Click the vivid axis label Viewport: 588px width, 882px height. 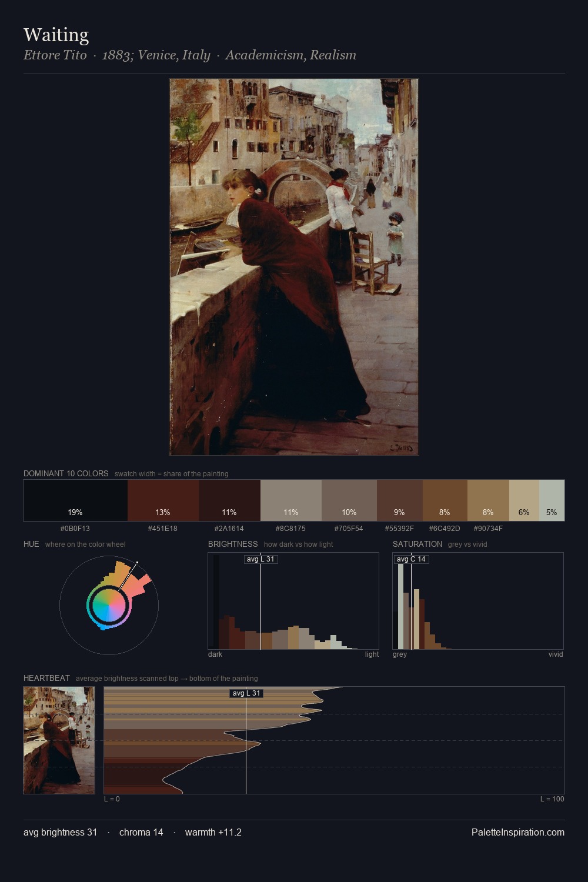coord(556,654)
